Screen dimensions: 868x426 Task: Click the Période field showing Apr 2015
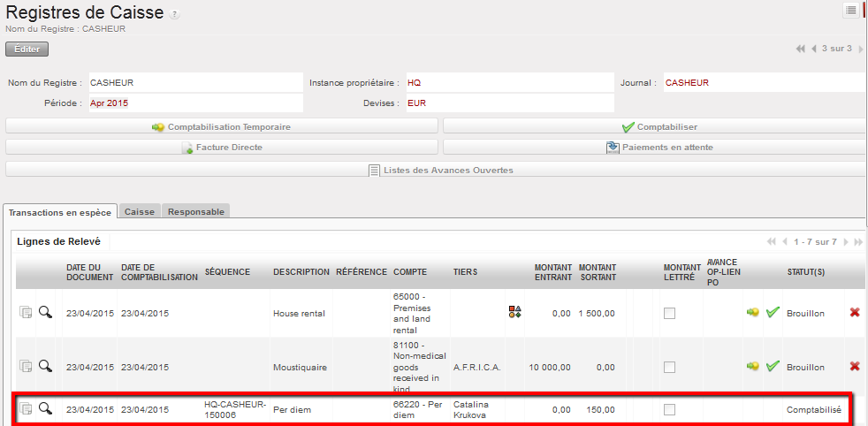click(194, 103)
